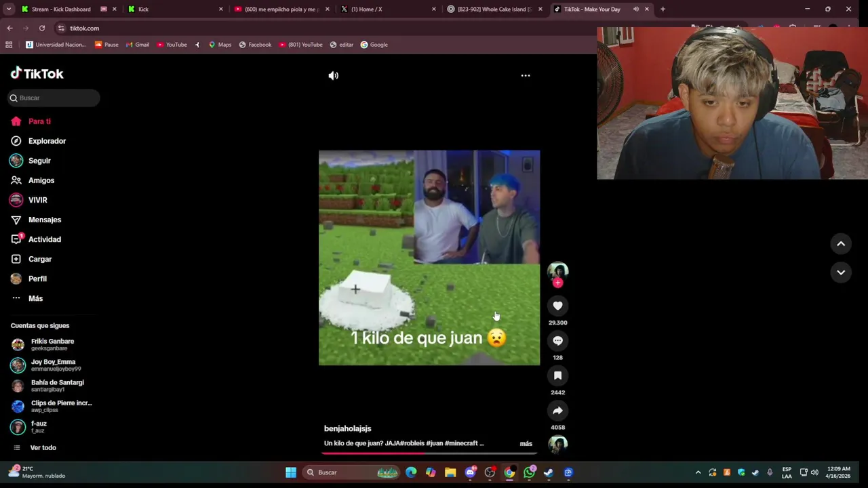Mute the TikTok tab via its speaker icon

pos(635,9)
